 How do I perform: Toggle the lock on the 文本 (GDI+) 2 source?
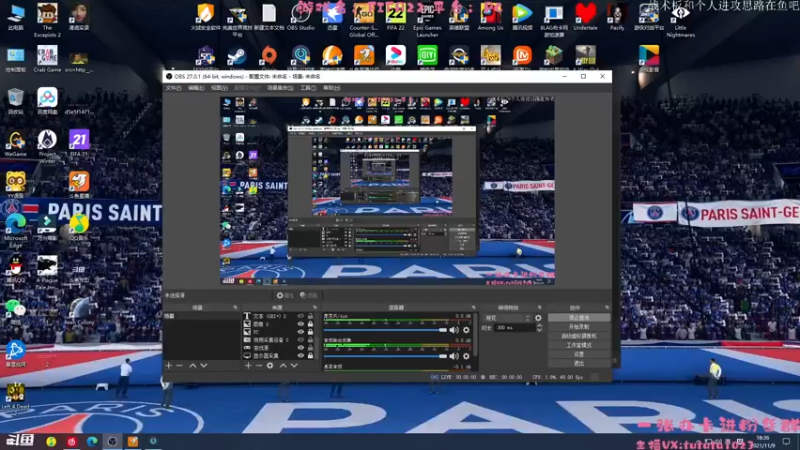pyautogui.click(x=310, y=316)
